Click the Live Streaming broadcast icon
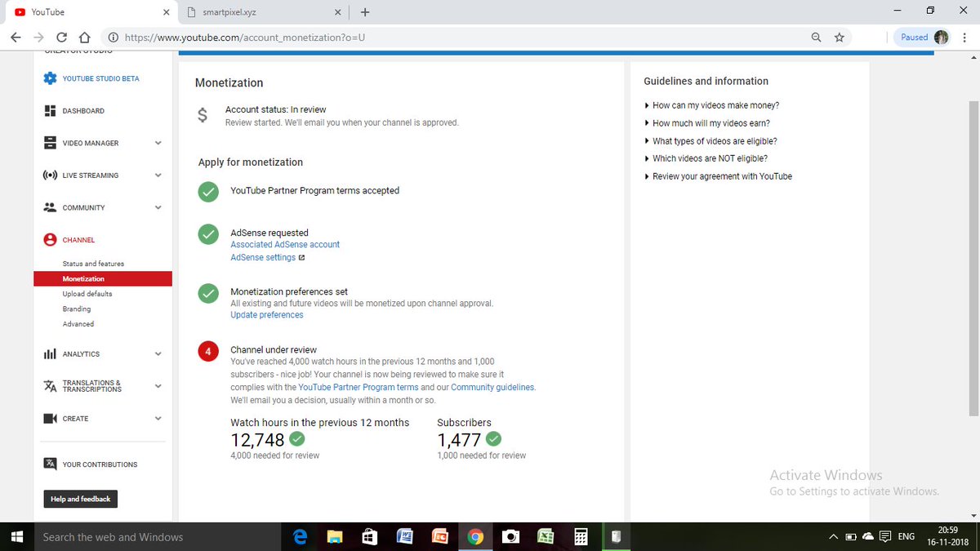The width and height of the screenshot is (980, 551). pyautogui.click(x=50, y=176)
